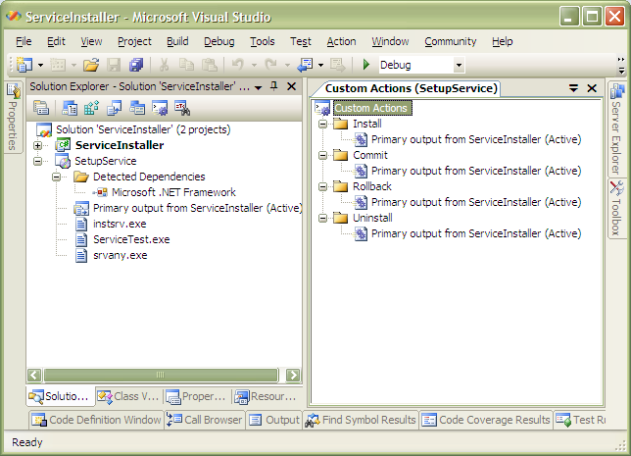This screenshot has height=456, width=631.
Task: Close the Solution Explorer panel
Action: click(x=291, y=86)
